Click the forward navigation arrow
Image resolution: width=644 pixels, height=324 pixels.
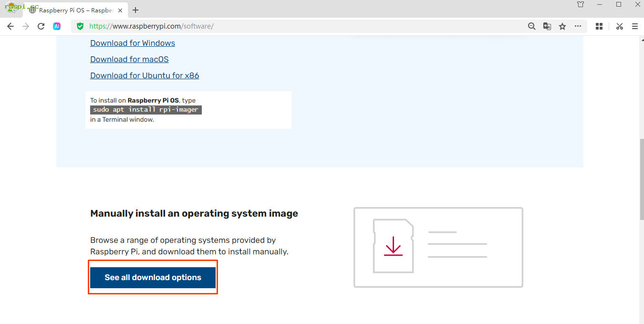click(x=26, y=26)
